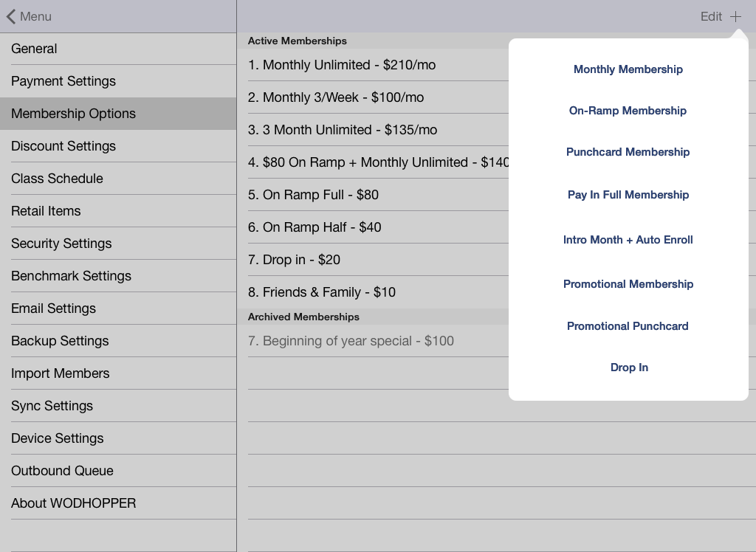Click the Edit button
756x552 pixels.
[x=711, y=16]
